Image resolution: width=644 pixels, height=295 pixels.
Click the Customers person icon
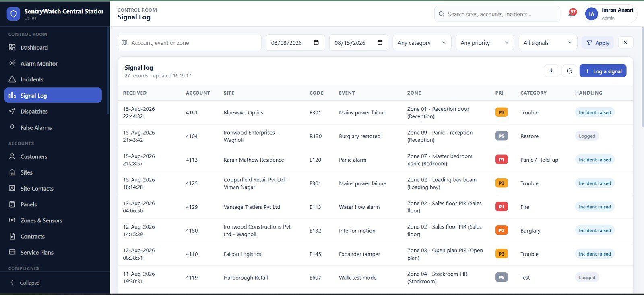point(12,156)
